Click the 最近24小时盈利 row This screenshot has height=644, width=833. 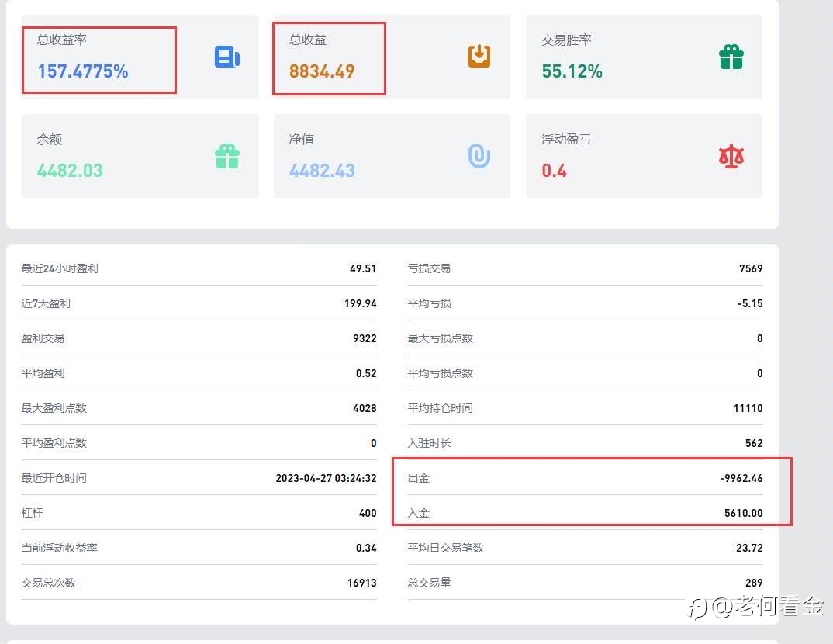pyautogui.click(x=199, y=268)
